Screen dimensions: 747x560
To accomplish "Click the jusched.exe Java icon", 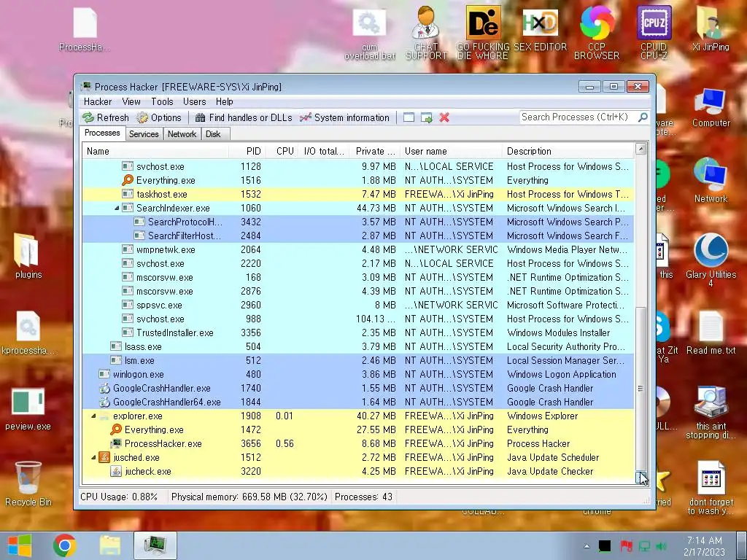I will click(x=104, y=457).
